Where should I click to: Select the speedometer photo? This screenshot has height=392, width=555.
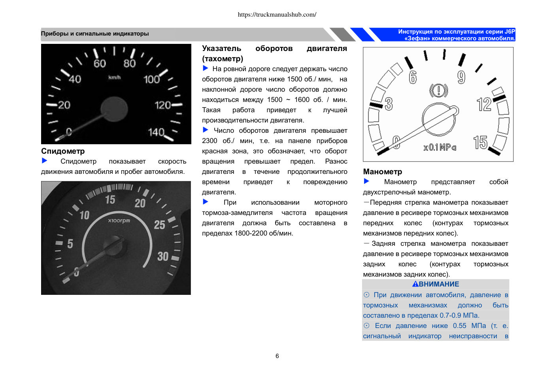point(116,94)
